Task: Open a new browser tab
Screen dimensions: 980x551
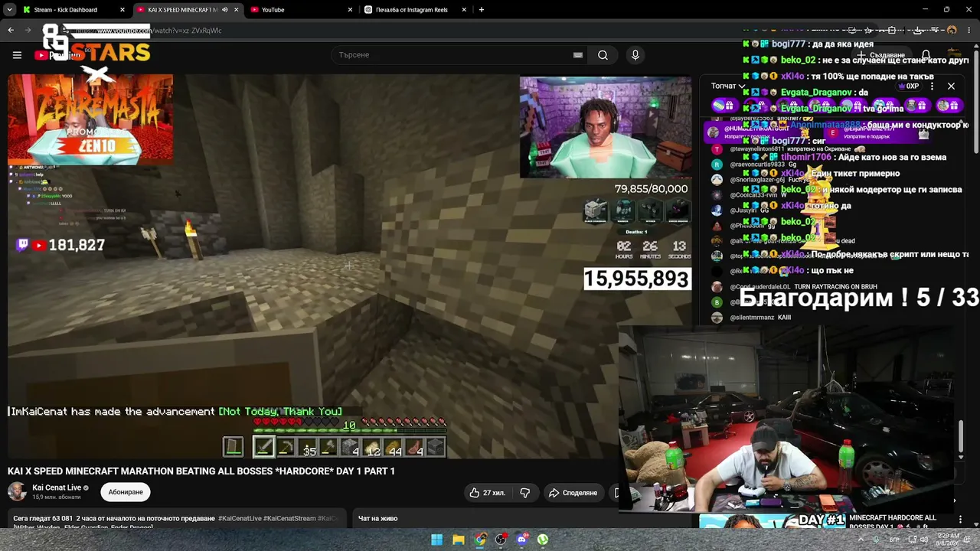Action: [x=482, y=10]
